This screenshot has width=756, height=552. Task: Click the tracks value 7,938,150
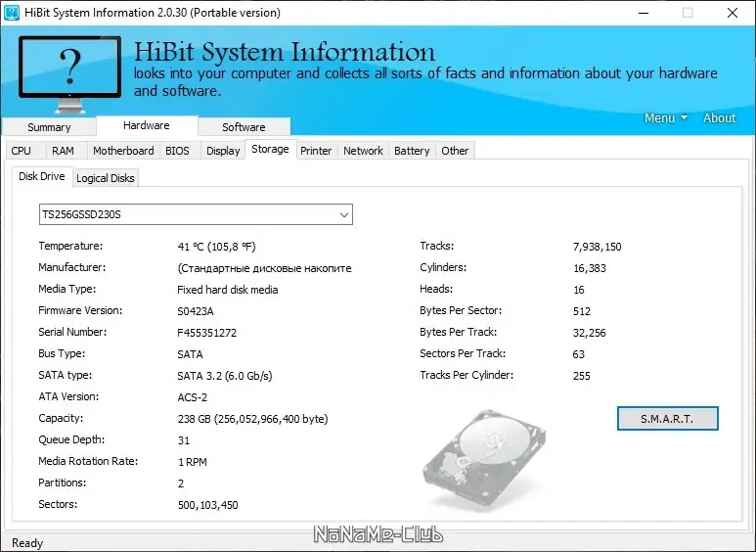tap(597, 247)
